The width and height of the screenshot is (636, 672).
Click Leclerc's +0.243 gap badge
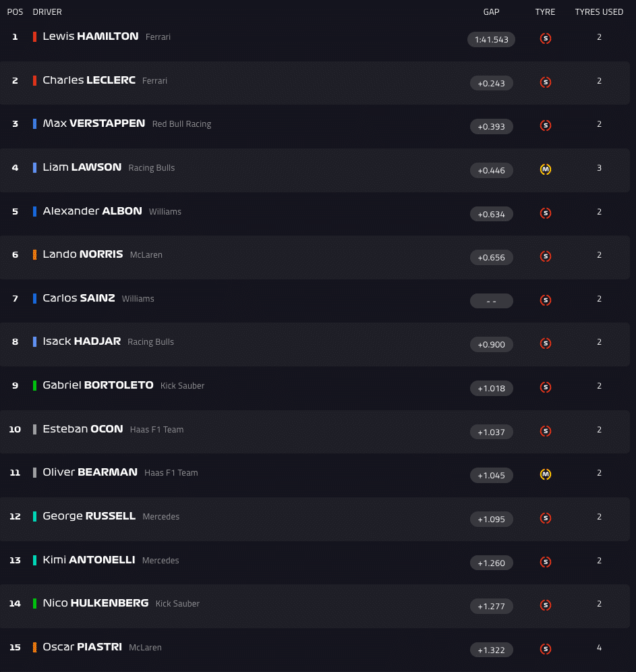coord(491,83)
